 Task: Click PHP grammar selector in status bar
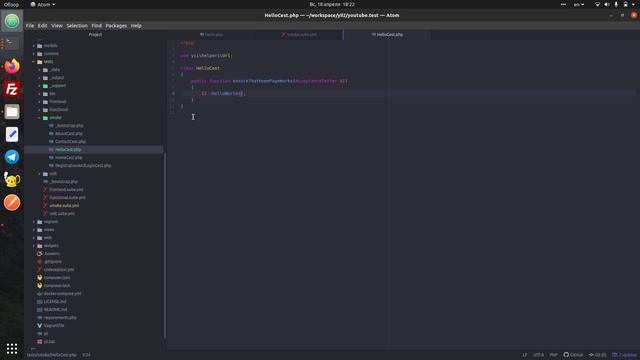[553, 355]
